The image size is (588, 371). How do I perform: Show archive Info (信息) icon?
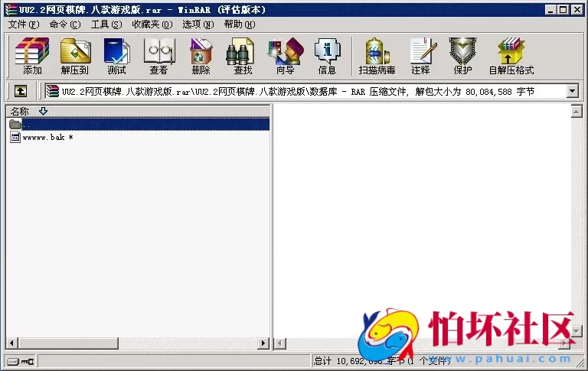(327, 56)
